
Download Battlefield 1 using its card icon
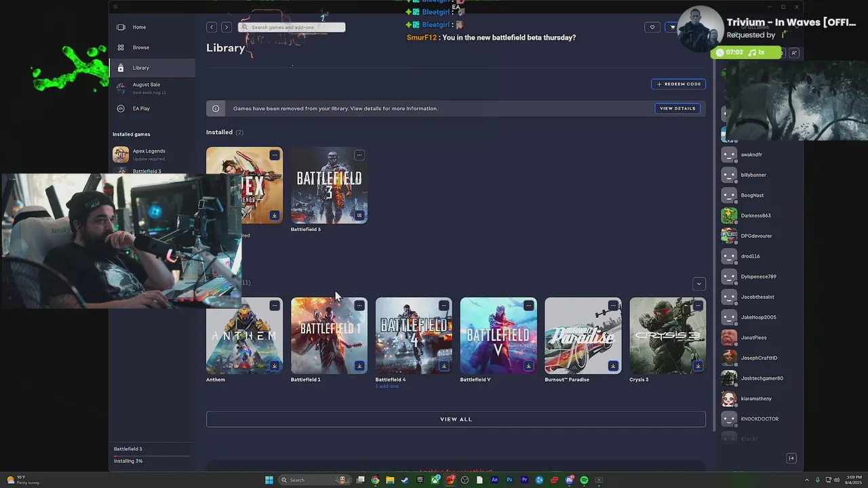click(x=359, y=366)
